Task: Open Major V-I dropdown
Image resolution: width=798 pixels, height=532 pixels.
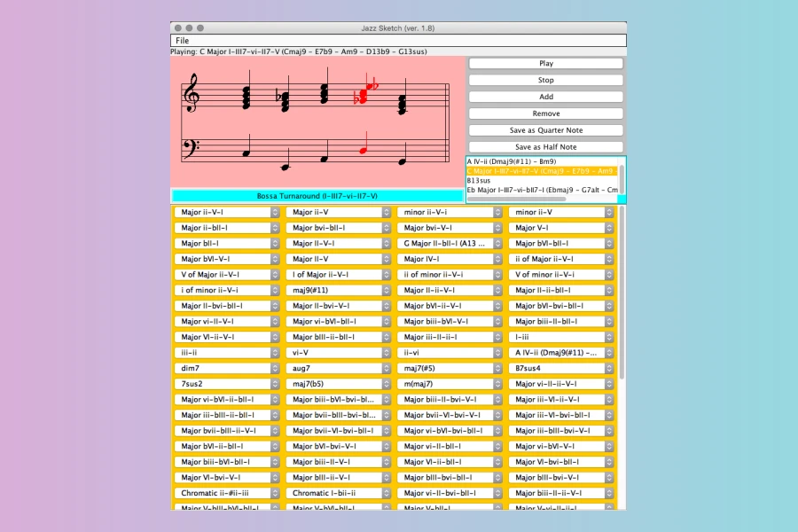Action: pyautogui.click(x=561, y=228)
